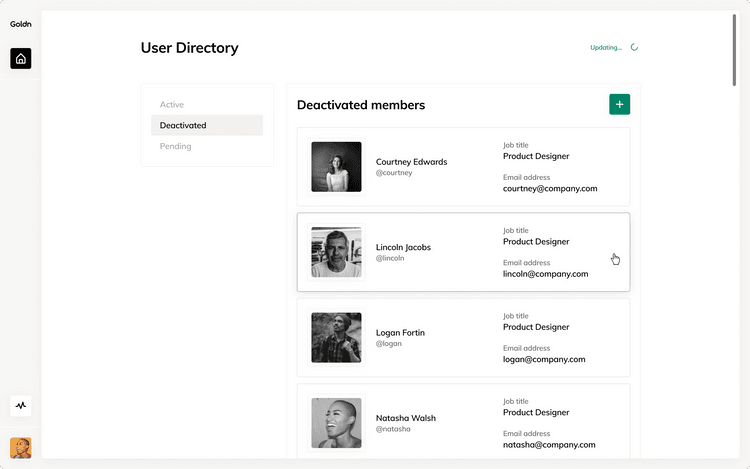Open the activity pulse icon

coord(21,405)
